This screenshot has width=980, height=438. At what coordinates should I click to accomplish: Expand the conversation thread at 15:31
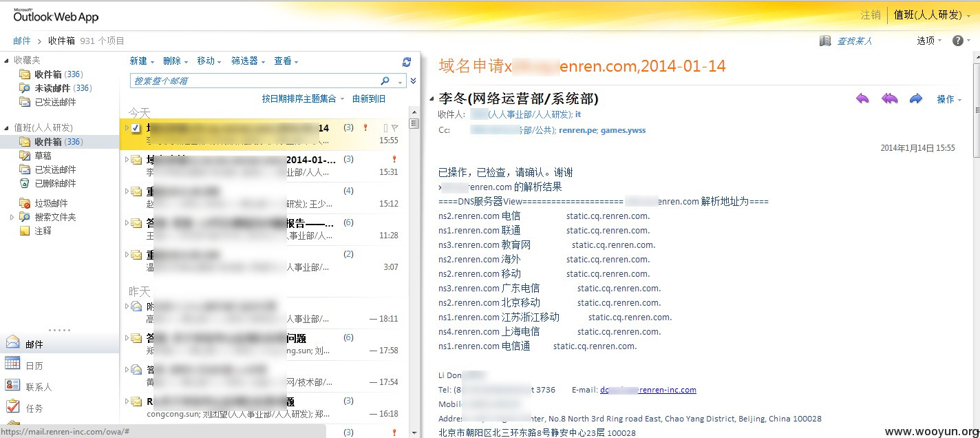click(x=126, y=159)
